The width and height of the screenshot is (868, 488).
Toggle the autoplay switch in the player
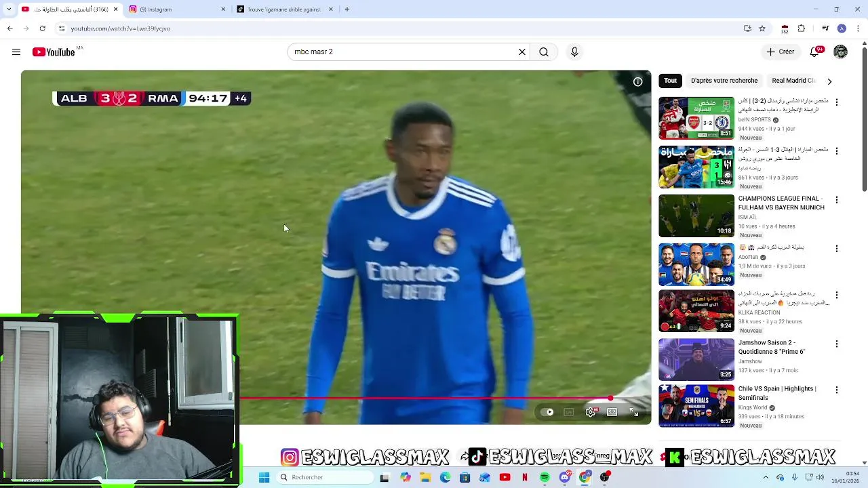[x=548, y=412]
